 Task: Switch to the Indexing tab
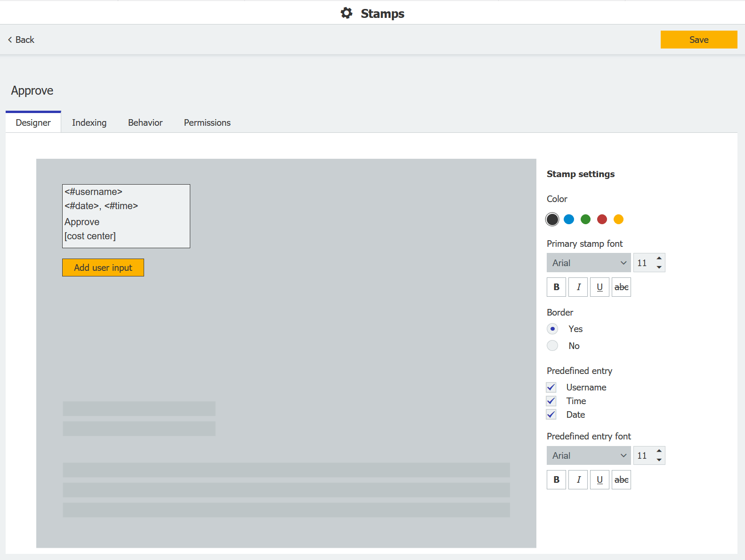pyautogui.click(x=89, y=122)
